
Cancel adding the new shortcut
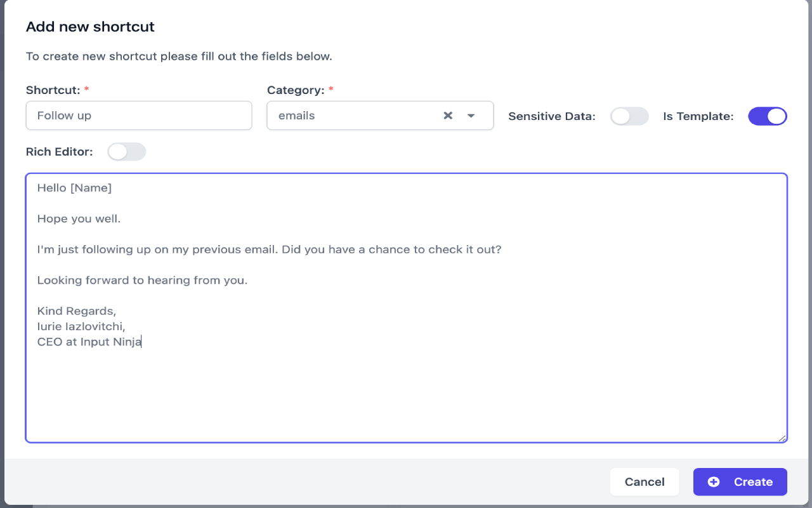click(645, 482)
